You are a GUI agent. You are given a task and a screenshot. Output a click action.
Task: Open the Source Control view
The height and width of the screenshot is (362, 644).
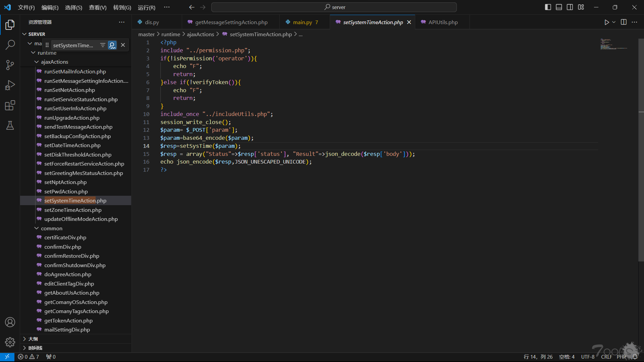(10, 65)
